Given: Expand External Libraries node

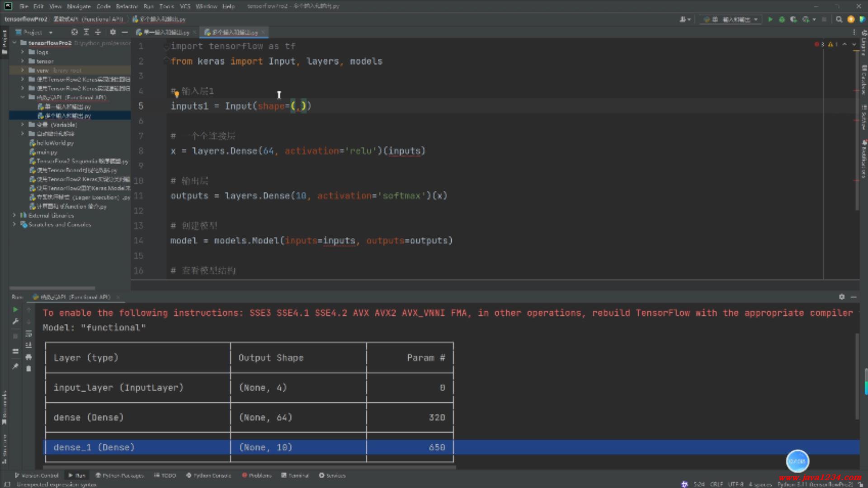Looking at the screenshot, I should point(14,216).
